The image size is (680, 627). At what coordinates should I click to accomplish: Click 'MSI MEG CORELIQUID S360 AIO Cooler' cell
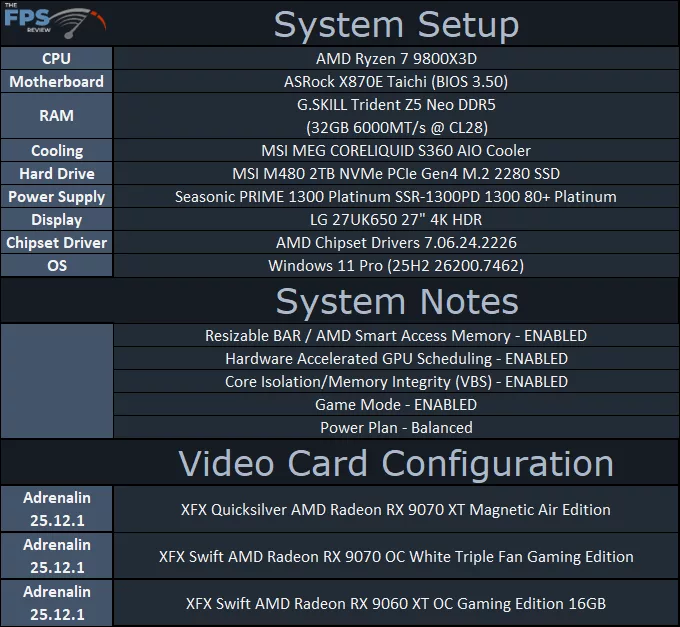coord(396,150)
